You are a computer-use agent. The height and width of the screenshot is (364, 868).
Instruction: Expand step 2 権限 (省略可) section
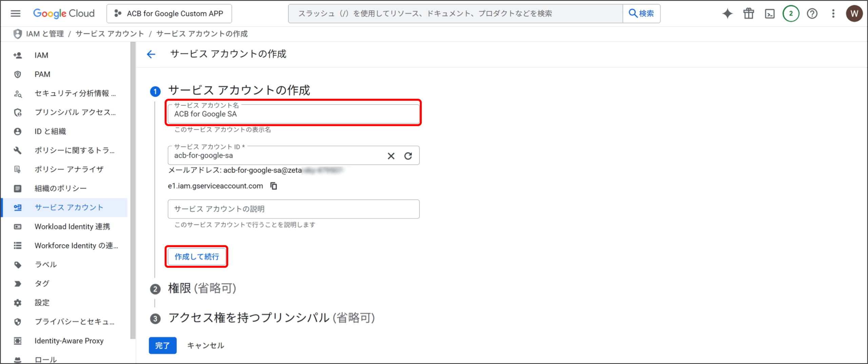(202, 288)
